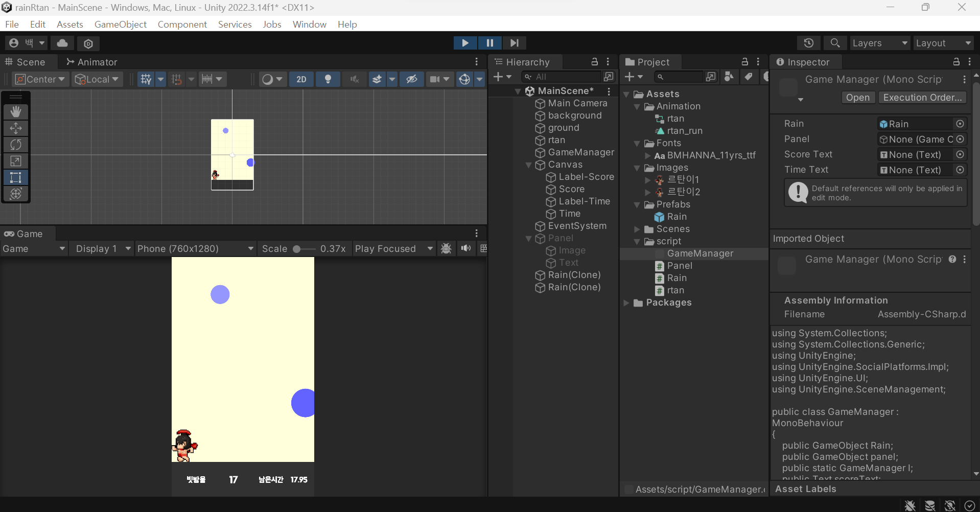Click the Pause button
Viewport: 980px width, 512px height.
490,43
